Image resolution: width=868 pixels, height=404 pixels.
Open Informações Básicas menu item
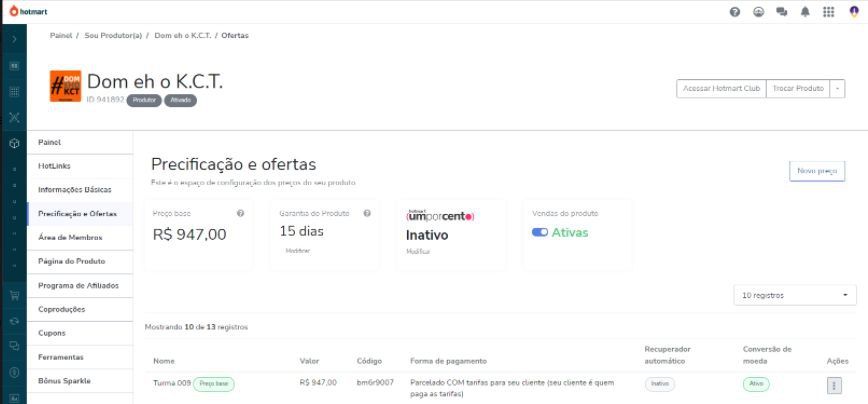click(80, 190)
